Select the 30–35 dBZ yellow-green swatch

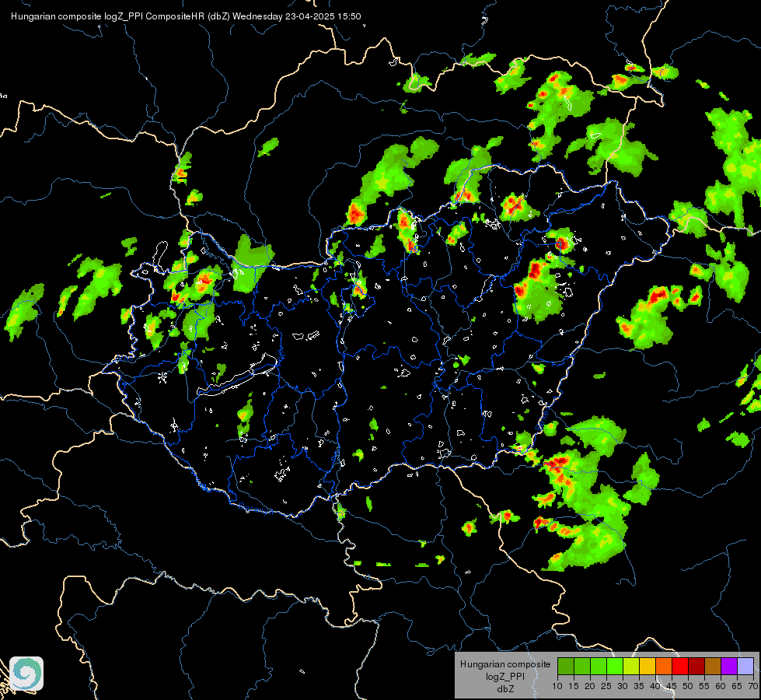tap(631, 666)
